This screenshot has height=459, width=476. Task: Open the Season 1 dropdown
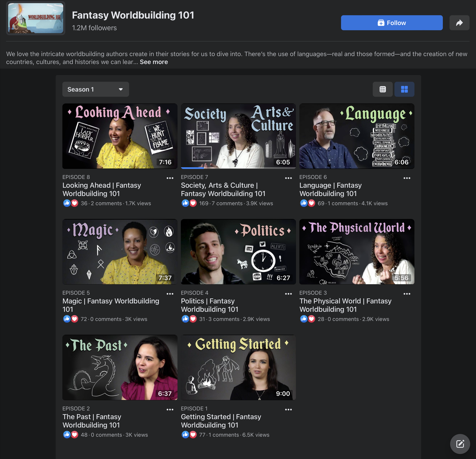96,89
